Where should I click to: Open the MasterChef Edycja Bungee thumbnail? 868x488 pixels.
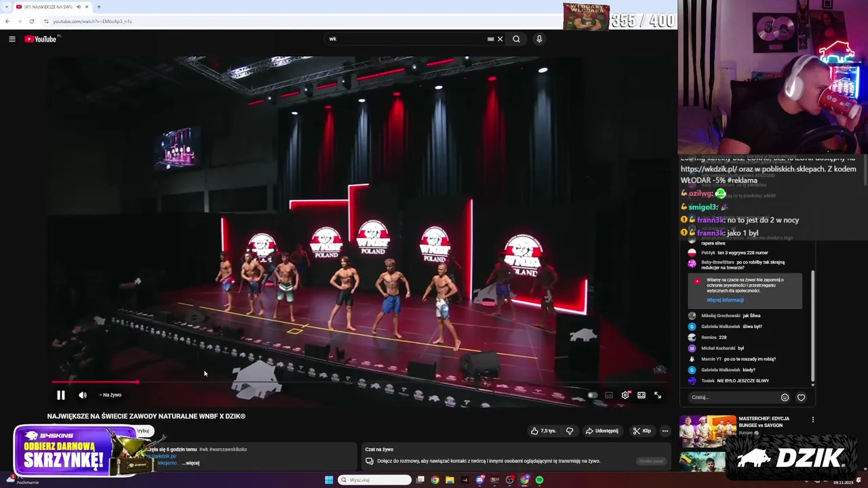point(707,432)
